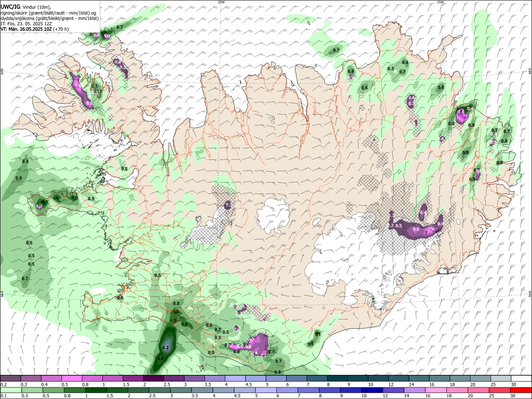Screen dimensions: 532x399
Task: Select the dark teal 8 snow legend swatch
Action: [337, 378]
